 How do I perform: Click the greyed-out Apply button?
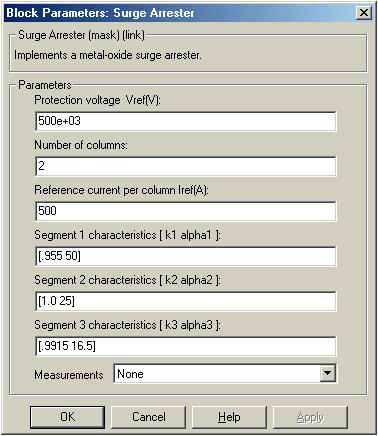(310, 417)
